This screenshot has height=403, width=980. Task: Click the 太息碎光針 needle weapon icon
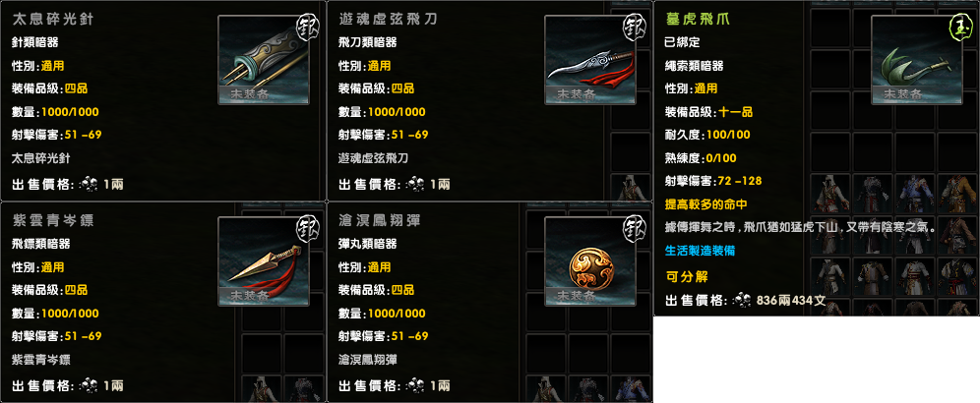[264, 60]
